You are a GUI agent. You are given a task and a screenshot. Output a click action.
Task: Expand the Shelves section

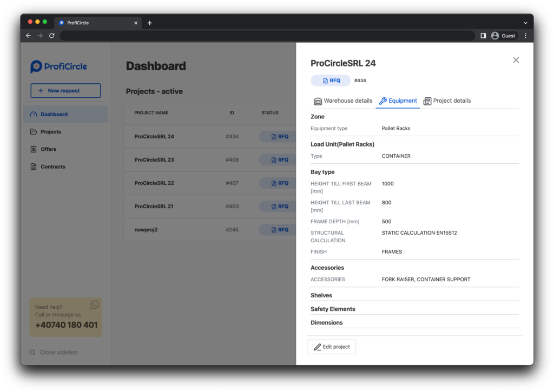[x=321, y=296]
